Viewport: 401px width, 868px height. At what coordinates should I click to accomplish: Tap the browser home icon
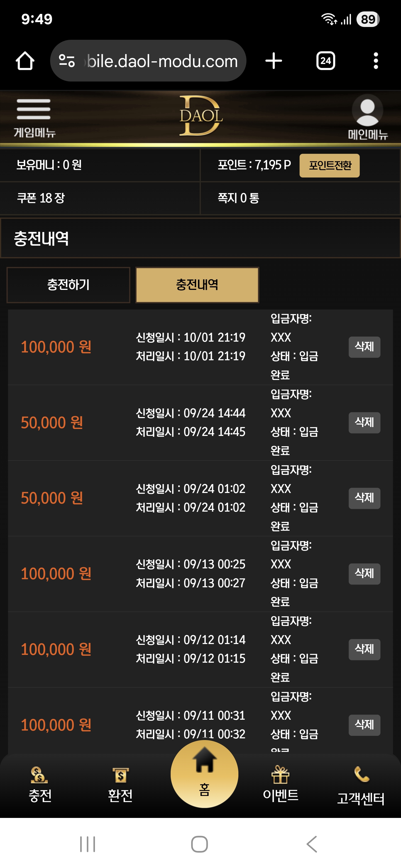click(x=25, y=61)
